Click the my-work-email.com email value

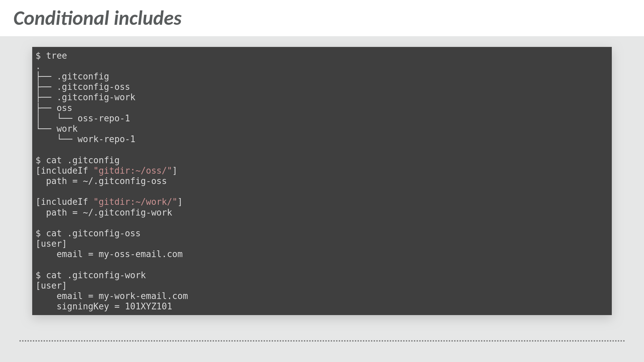[x=143, y=296]
